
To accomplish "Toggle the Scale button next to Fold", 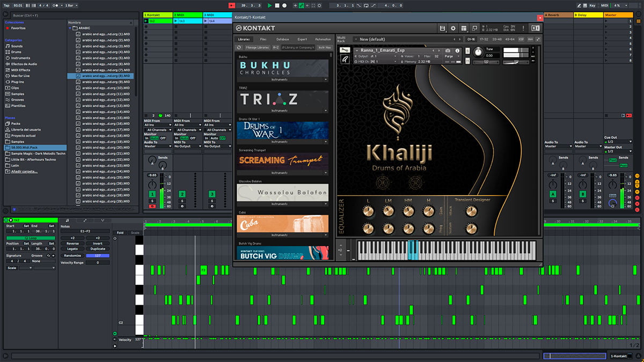I will [x=135, y=233].
